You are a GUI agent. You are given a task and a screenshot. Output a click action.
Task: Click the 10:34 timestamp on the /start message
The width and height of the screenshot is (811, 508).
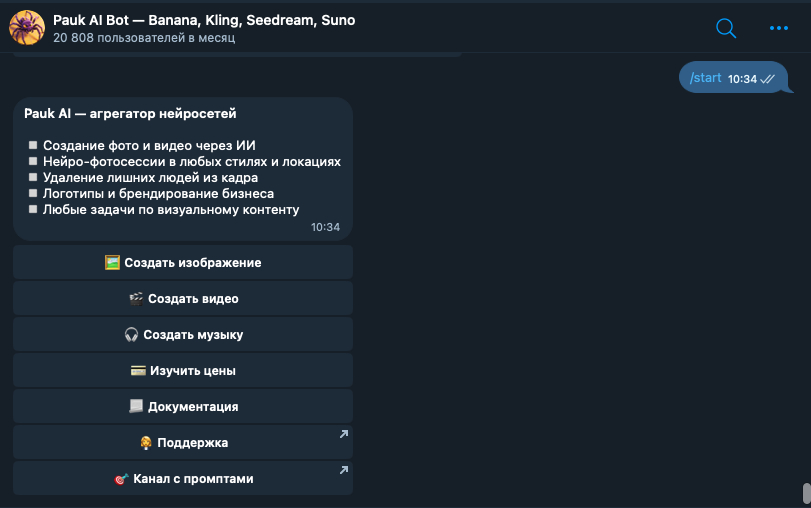[x=742, y=79]
